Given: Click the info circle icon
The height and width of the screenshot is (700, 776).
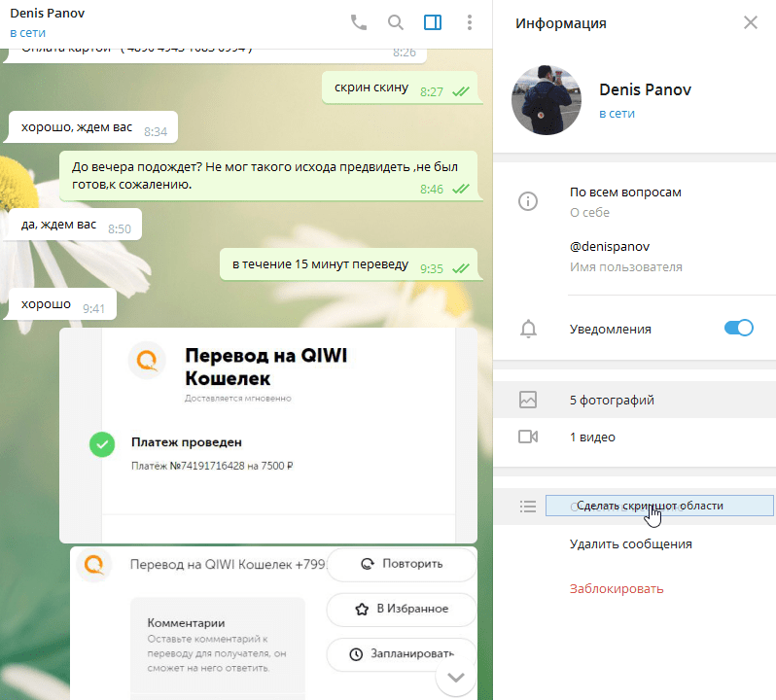Looking at the screenshot, I should click(528, 201).
